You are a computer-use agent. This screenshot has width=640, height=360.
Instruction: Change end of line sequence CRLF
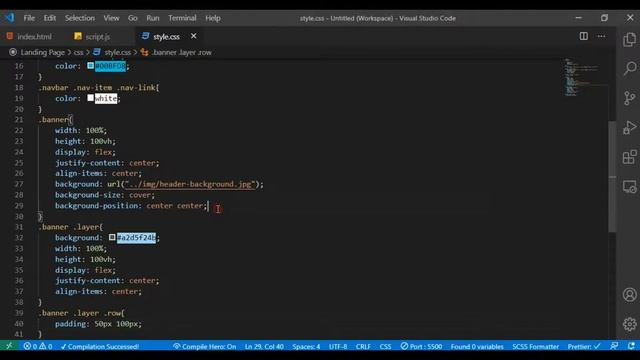tap(363, 346)
